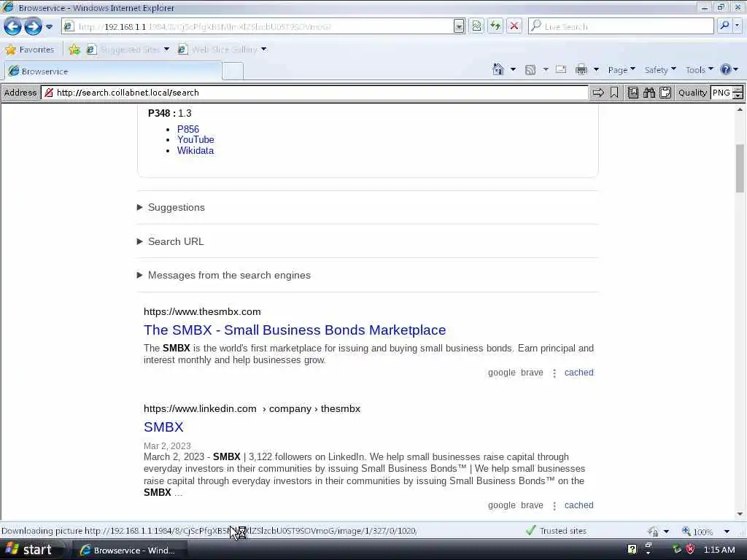Image resolution: width=747 pixels, height=560 pixels.
Task: Click the Browservice clipboard icon
Action: pos(665,93)
